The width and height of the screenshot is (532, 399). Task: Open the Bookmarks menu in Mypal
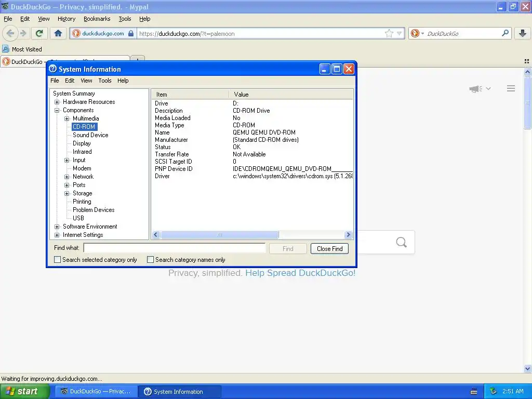tap(97, 19)
